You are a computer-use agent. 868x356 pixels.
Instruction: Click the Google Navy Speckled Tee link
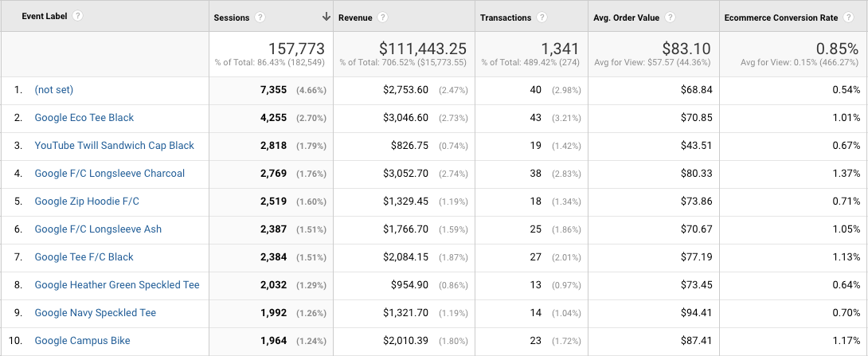(95, 313)
